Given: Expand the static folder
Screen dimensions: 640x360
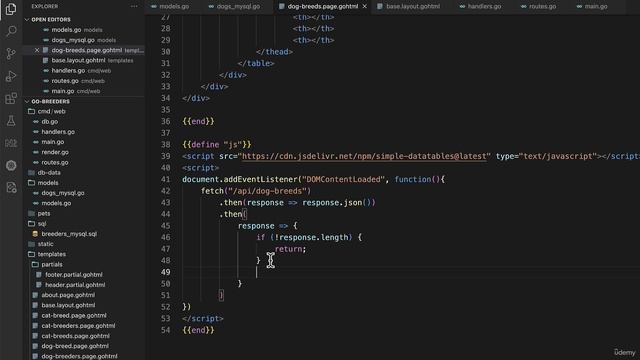Looking at the screenshot, I should click(x=45, y=244).
